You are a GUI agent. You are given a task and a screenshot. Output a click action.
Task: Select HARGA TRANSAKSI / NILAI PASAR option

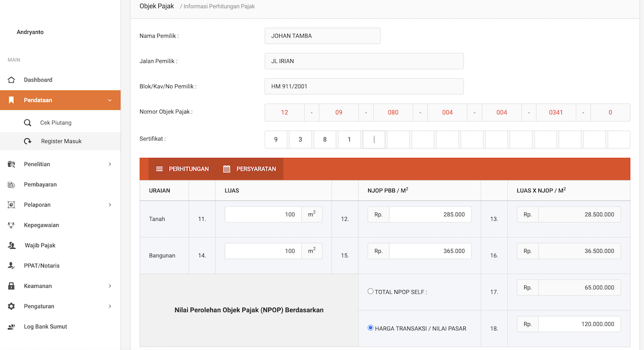pos(370,327)
